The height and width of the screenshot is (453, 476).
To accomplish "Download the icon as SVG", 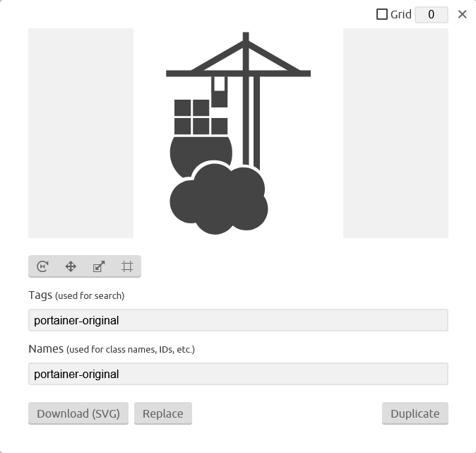I will (78, 413).
